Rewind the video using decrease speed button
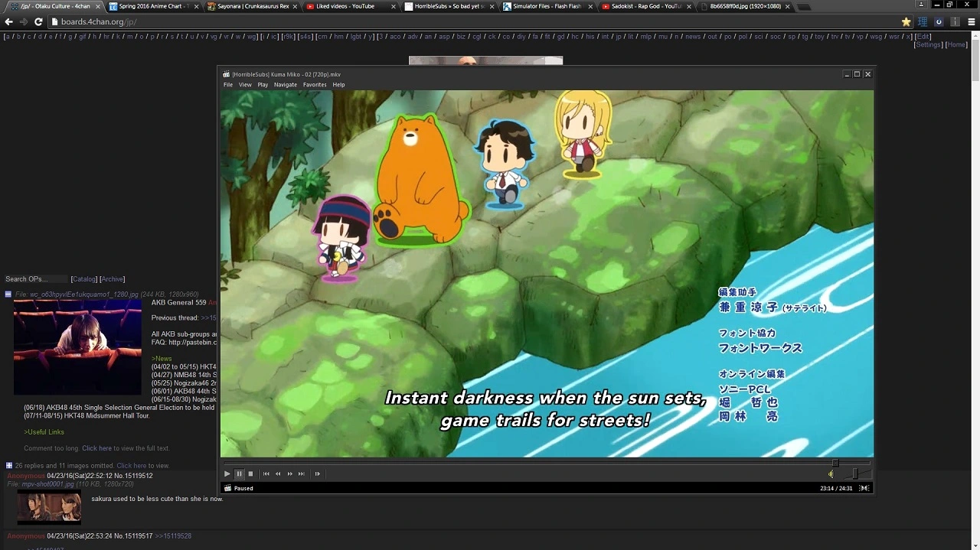This screenshot has width=980, height=550. click(278, 474)
